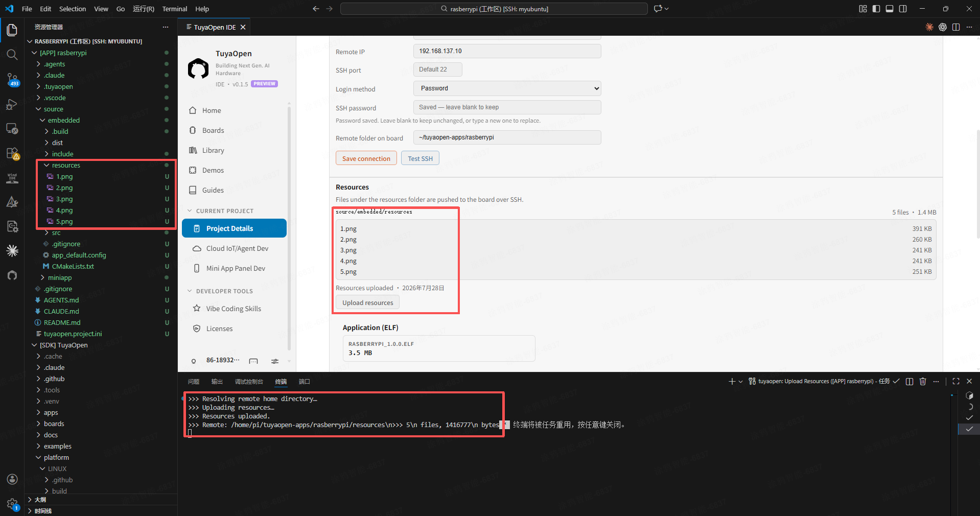Open the Remote Explorer view

[x=12, y=129]
